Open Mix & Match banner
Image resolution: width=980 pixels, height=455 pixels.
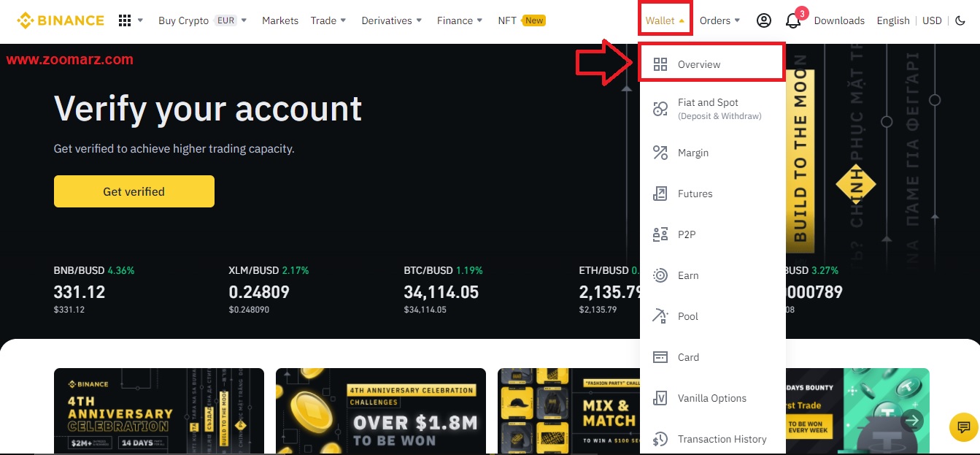[x=569, y=411]
